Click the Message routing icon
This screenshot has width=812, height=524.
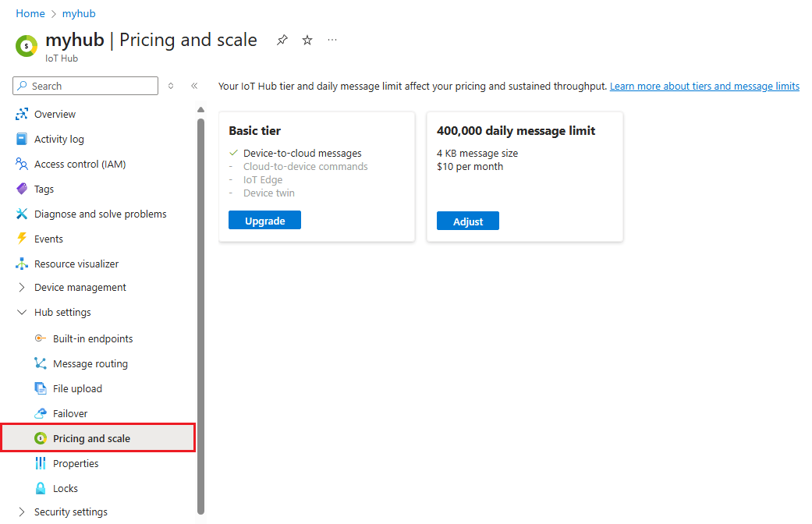click(x=40, y=363)
